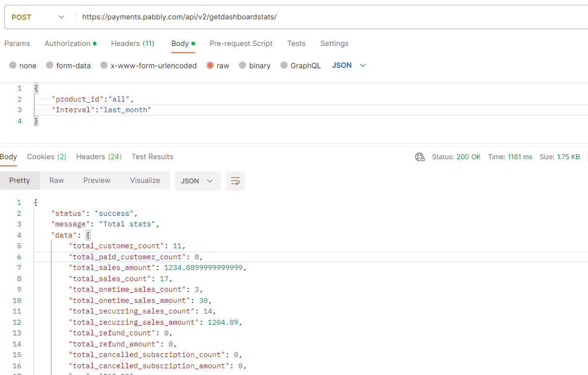Image resolution: width=588 pixels, height=375 pixels.
Task: Click the total_cancelled_subscription_count line
Action: point(155,355)
